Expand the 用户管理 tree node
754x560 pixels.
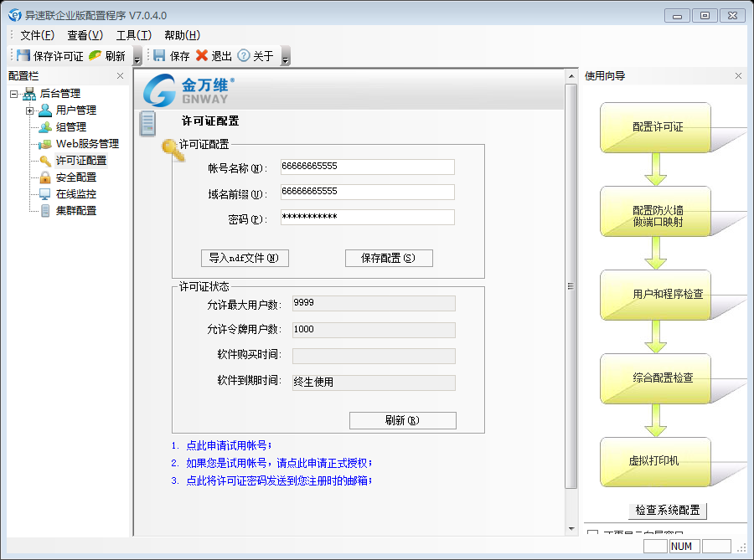coord(29,110)
